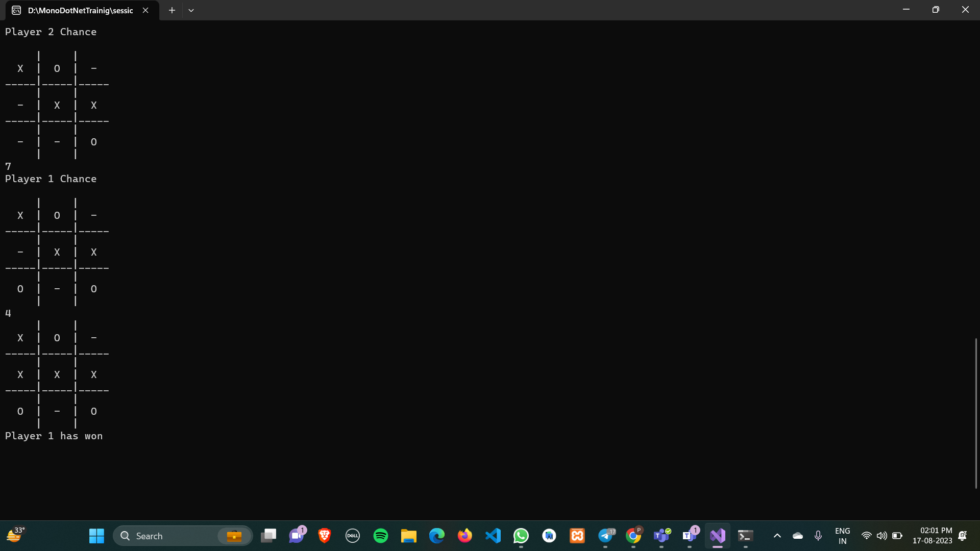
Task: Select the D:\MonoDotNetTrainig terminal tab
Action: point(79,10)
